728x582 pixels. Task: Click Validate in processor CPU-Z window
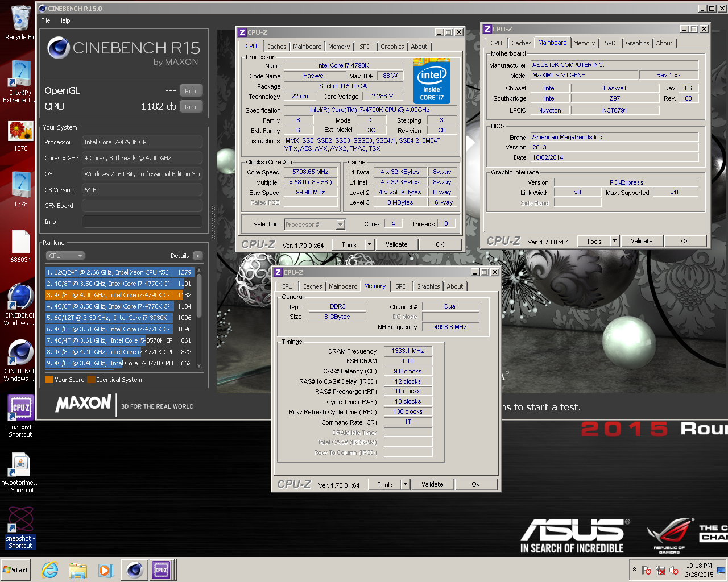tap(396, 244)
